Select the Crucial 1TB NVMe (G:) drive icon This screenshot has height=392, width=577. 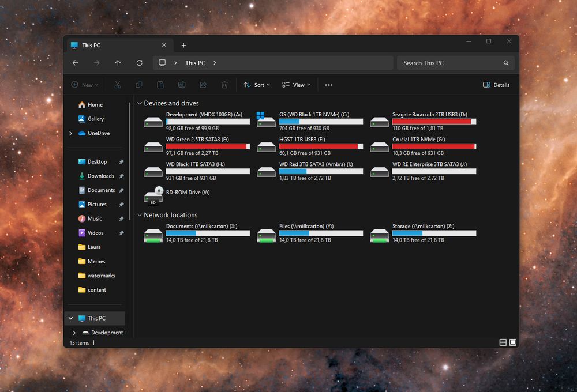380,147
